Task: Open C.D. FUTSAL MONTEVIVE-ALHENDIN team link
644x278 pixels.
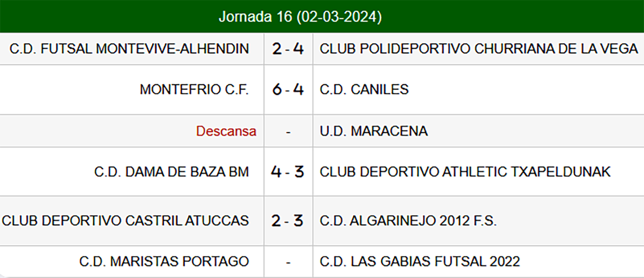Action: point(129,49)
